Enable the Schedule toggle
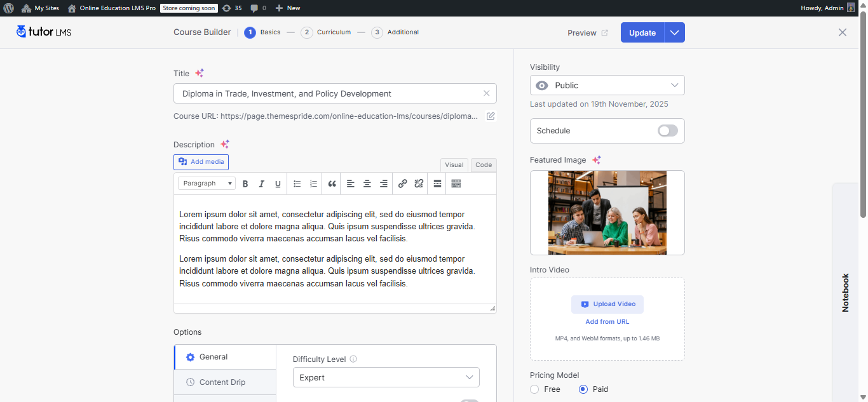Viewport: 868px width, 402px height. [x=667, y=131]
